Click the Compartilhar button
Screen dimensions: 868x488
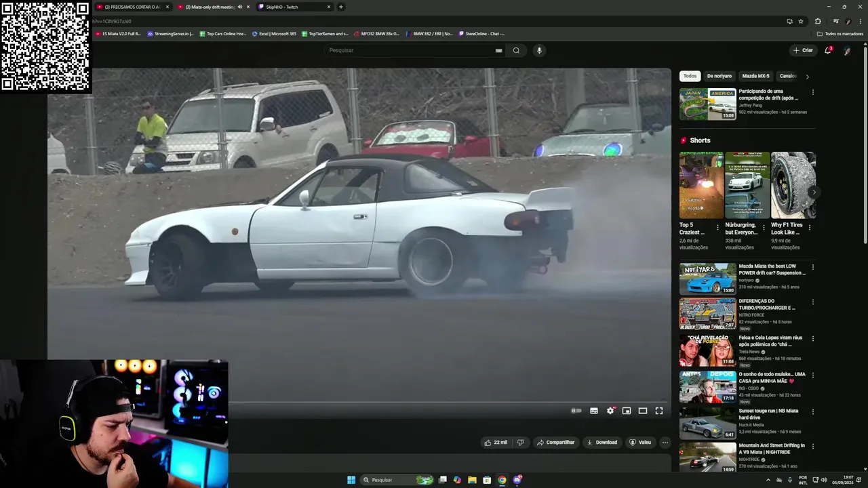(555, 443)
